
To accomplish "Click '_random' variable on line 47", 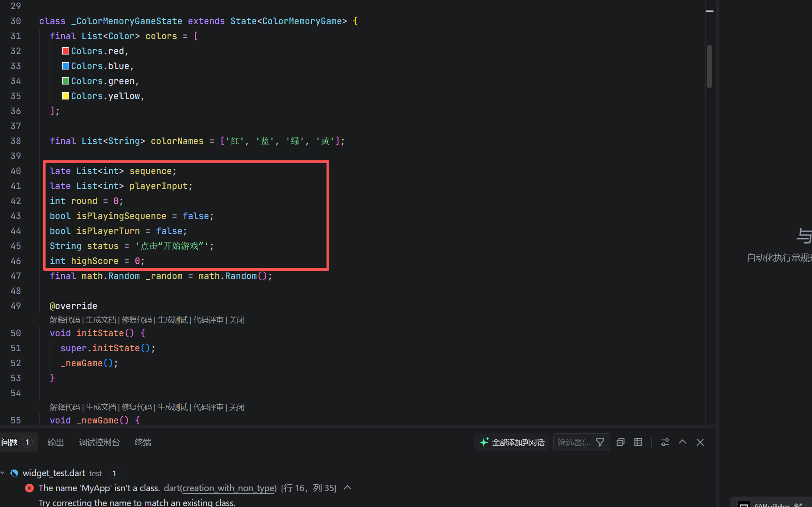I will [x=164, y=276].
